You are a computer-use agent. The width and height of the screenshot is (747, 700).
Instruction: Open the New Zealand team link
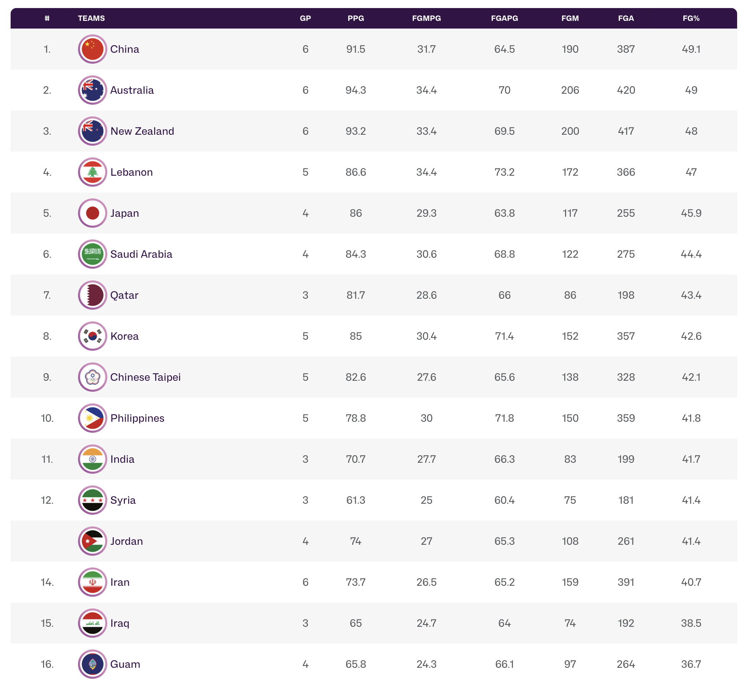tap(142, 131)
